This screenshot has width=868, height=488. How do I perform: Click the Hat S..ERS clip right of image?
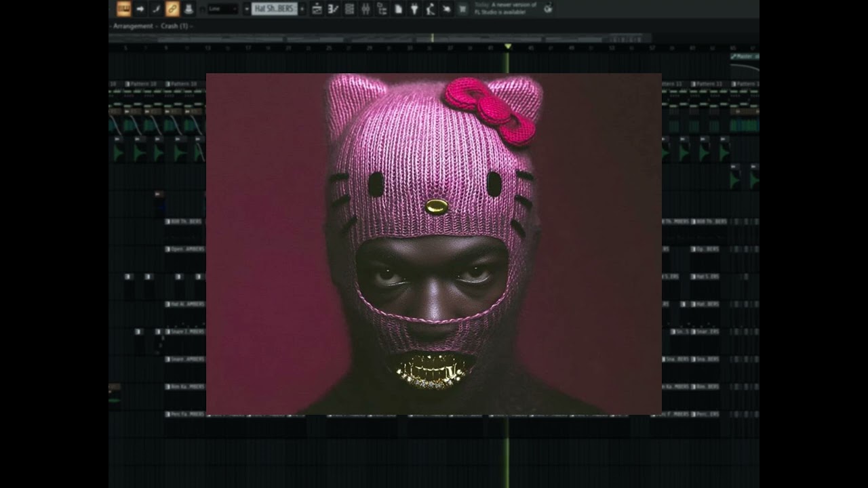(705, 277)
